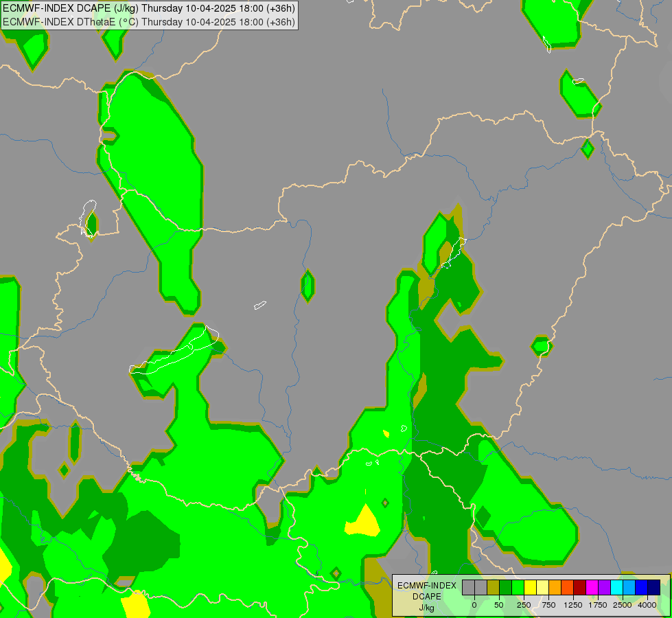Select the pure yellow legend swatch
The image size is (672, 618).
pyautogui.click(x=531, y=587)
